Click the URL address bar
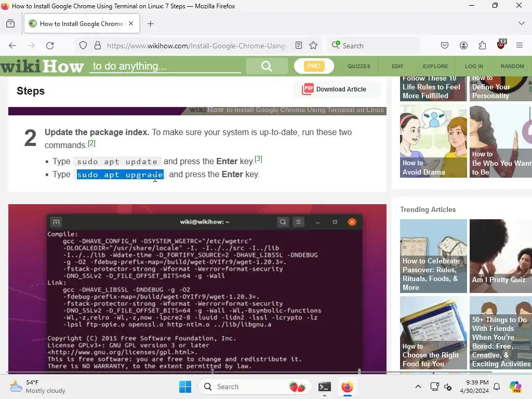 pos(197,46)
